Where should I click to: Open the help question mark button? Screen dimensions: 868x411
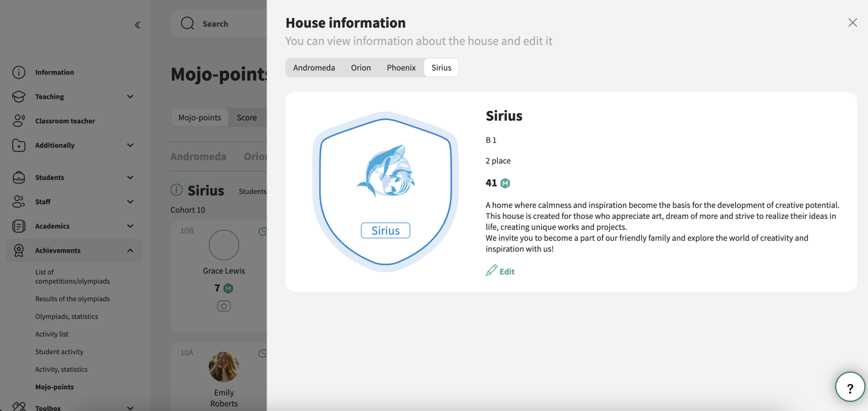(x=850, y=387)
